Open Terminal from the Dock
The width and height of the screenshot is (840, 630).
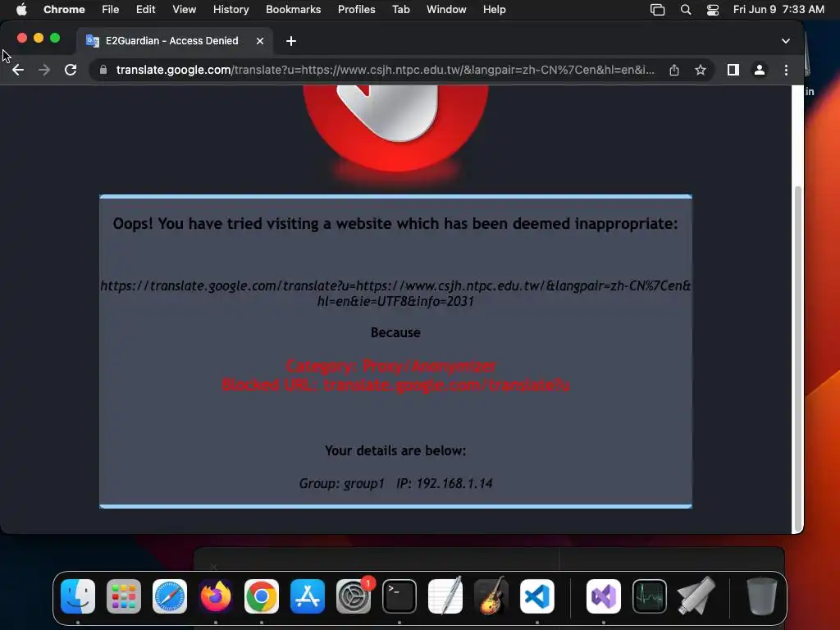[x=399, y=596]
